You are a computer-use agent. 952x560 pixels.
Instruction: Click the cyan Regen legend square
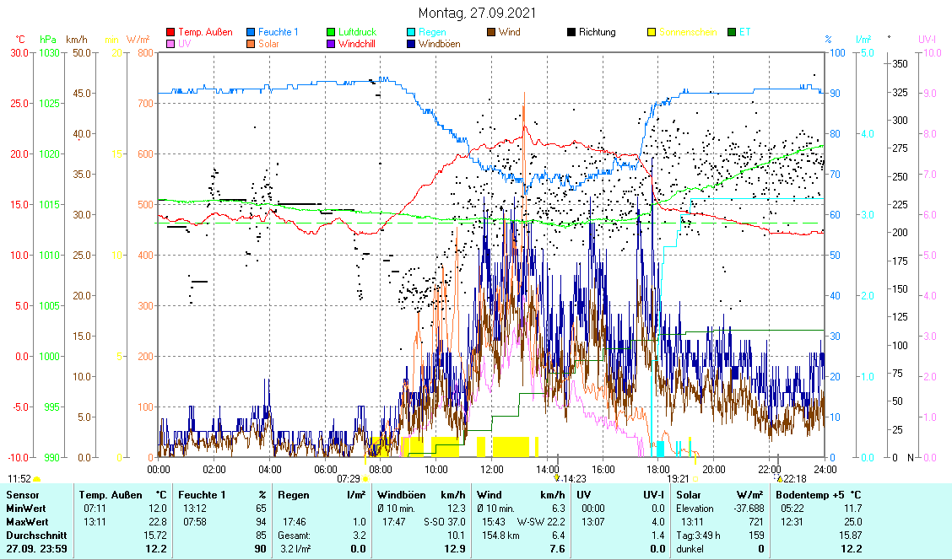411,32
